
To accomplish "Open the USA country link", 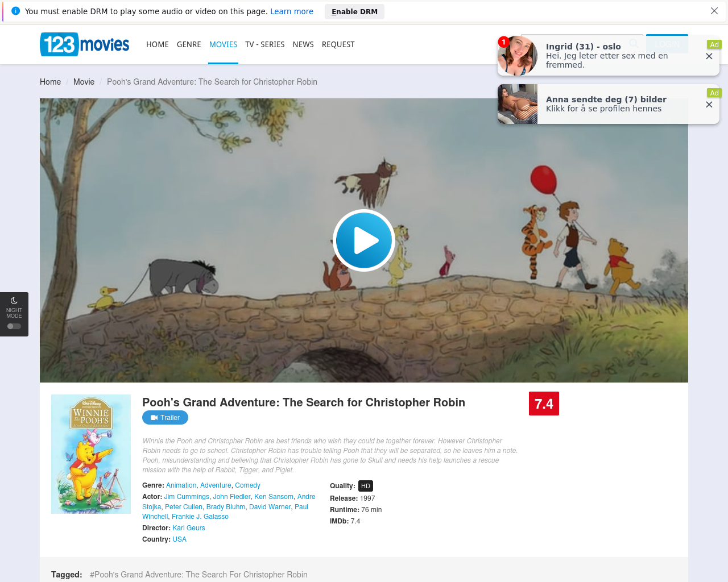I will pos(179,539).
